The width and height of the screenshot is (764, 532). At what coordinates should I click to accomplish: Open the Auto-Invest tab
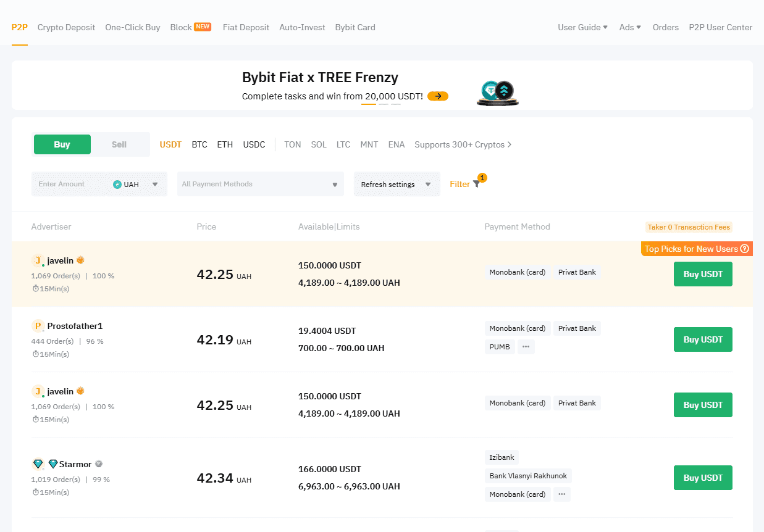pos(302,27)
